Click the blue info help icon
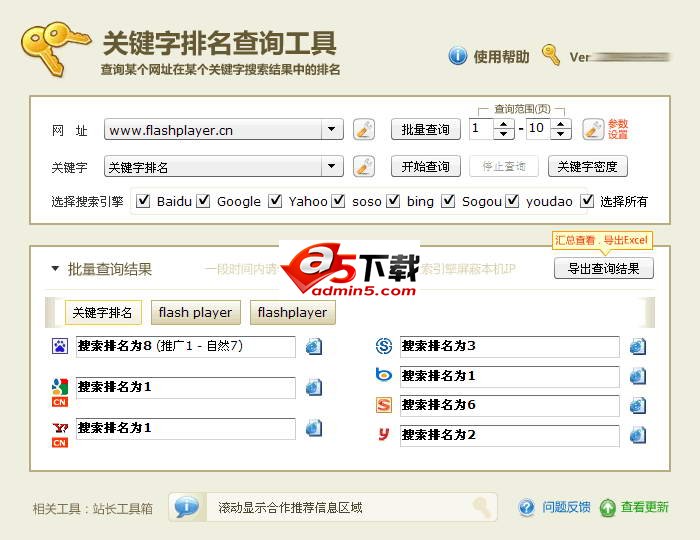 [x=457, y=56]
